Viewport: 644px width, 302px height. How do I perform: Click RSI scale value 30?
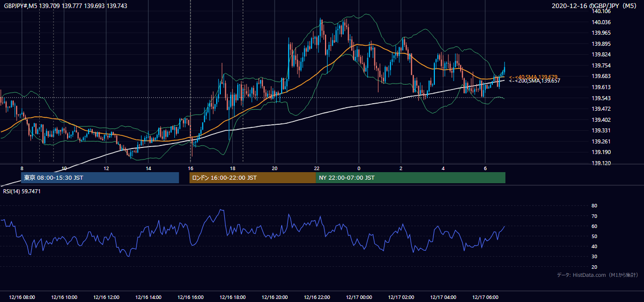594,257
